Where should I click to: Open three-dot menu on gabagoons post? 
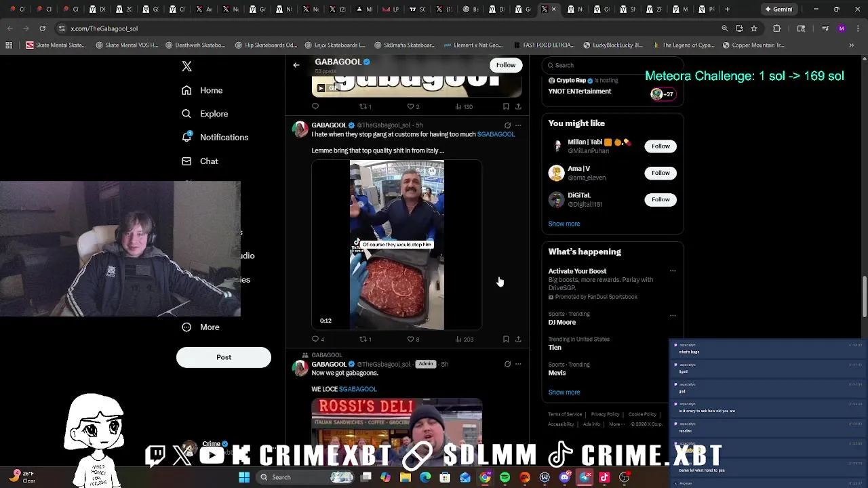tap(518, 364)
